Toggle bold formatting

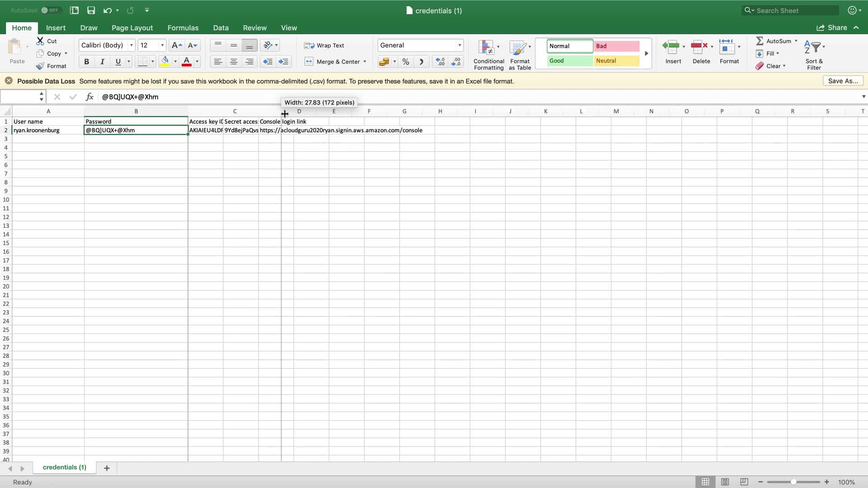pyautogui.click(x=86, y=62)
